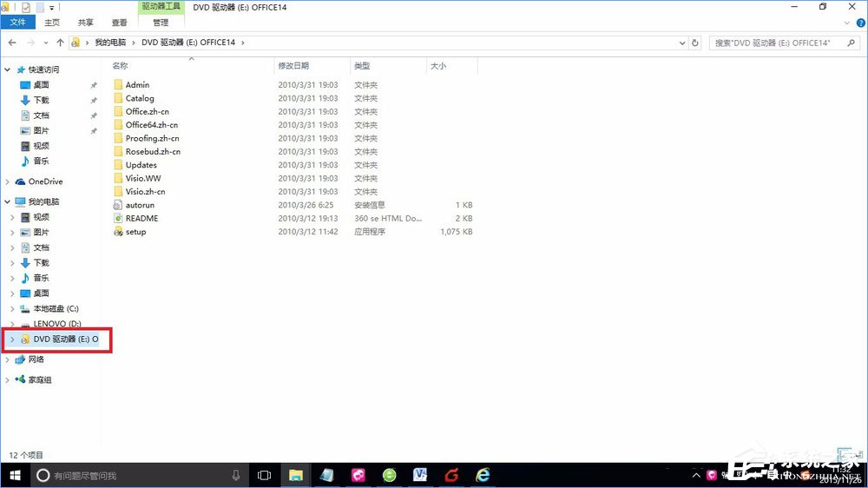The width and height of the screenshot is (868, 488).
Task: Select the Rosebud.zh-cn folder
Action: pyautogui.click(x=153, y=151)
